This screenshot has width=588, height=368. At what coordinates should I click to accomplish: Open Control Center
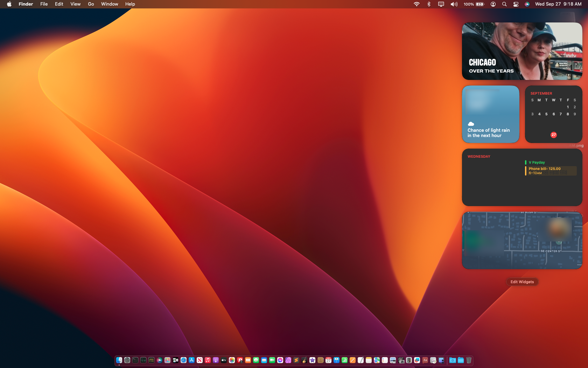pos(516,4)
